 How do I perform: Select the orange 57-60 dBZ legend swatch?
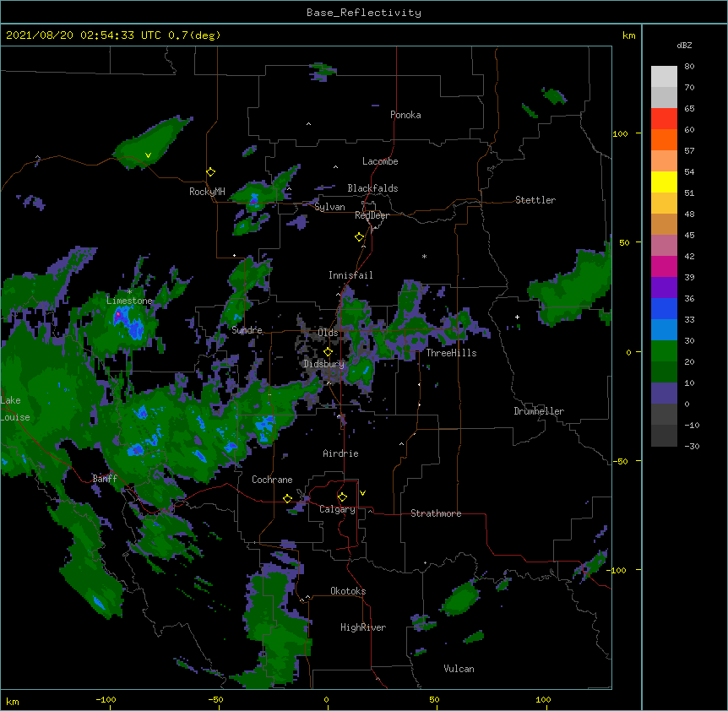664,139
